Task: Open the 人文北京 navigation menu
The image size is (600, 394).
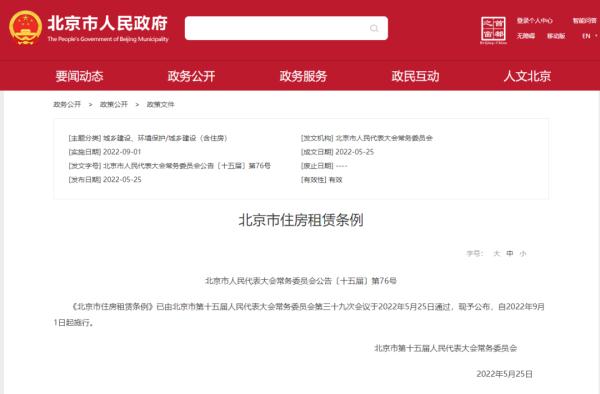Action: (527, 76)
